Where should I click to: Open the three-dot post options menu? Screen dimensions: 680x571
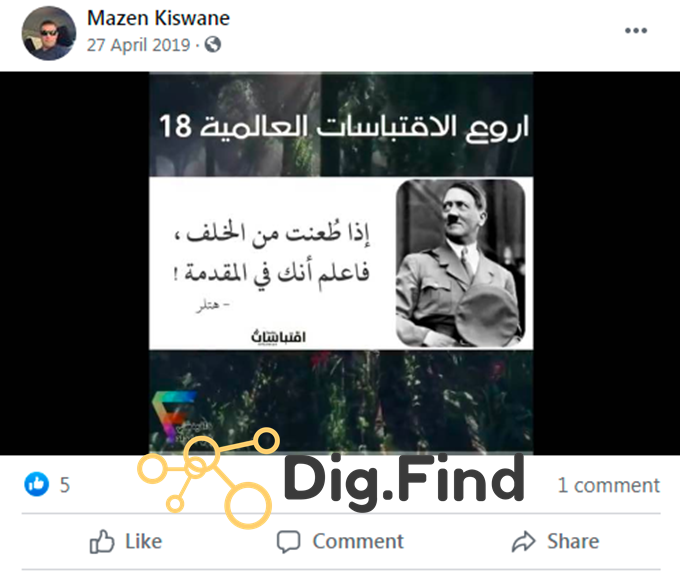pyautogui.click(x=636, y=30)
